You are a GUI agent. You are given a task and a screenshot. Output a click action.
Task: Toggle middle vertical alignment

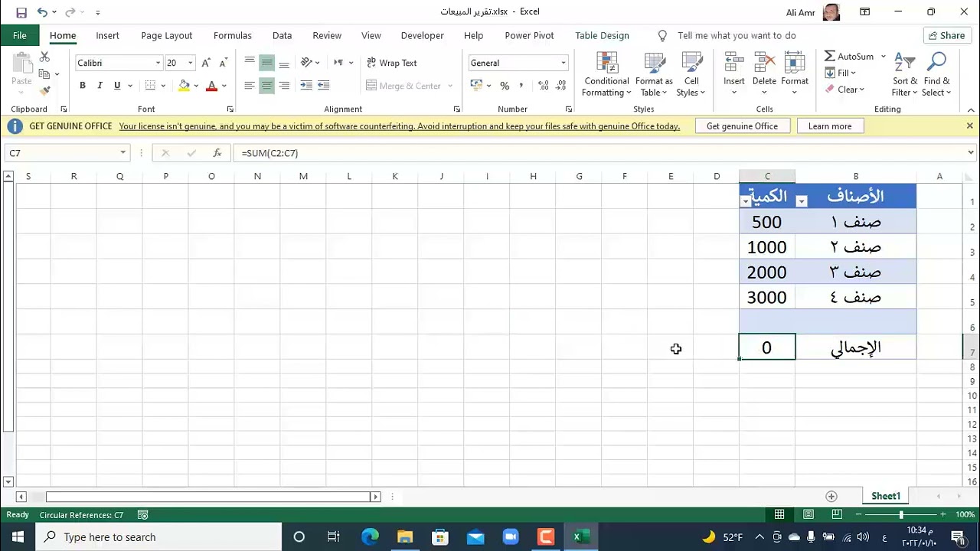(x=266, y=63)
